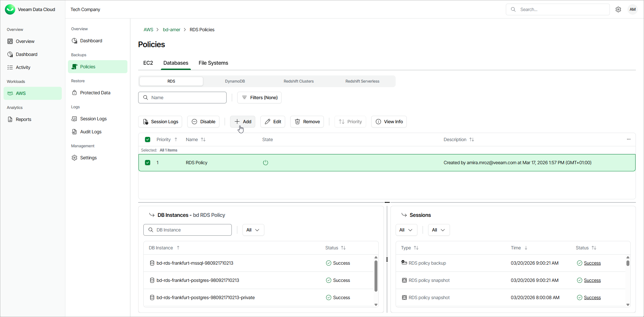Screen dimensions: 644x317
Task: Add a new RDS policy
Action: pyautogui.click(x=243, y=122)
